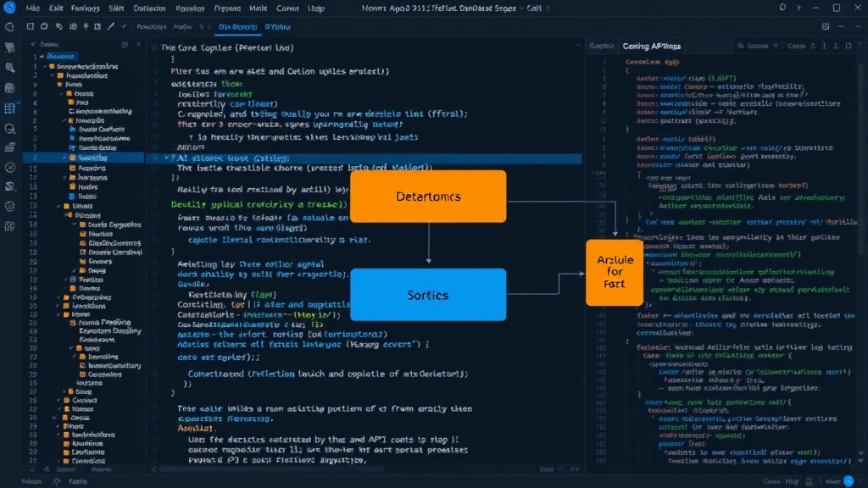Screen dimensions: 868x488
Task: Click the layout icon near top-right toolbar
Action: click(826, 26)
